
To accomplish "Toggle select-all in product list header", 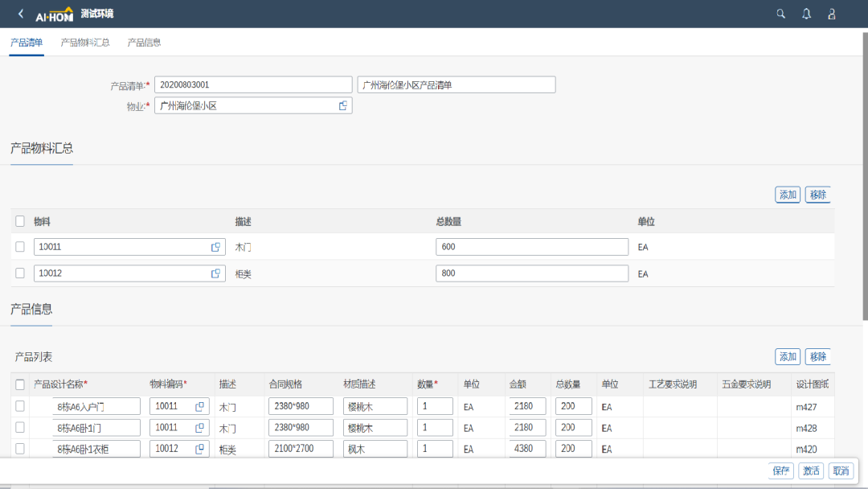I will [20, 384].
